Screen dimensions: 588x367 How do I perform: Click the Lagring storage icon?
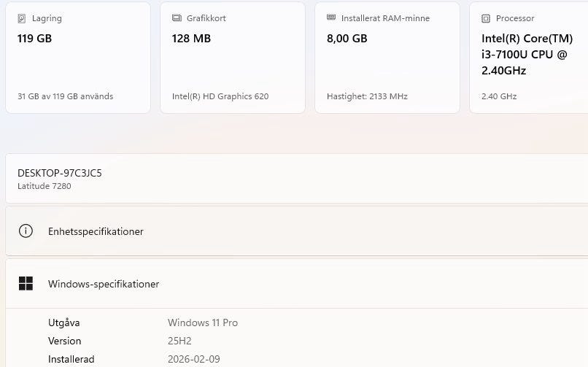(22, 18)
